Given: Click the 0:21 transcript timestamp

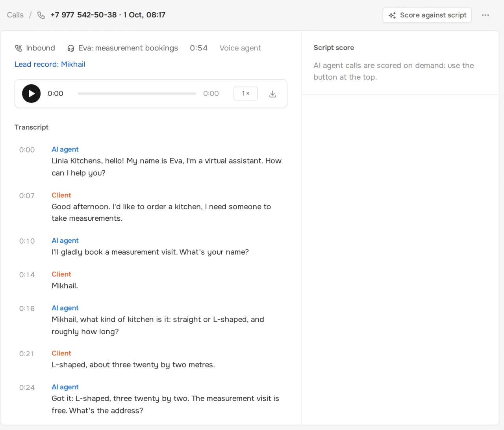Looking at the screenshot, I should click(x=27, y=354).
